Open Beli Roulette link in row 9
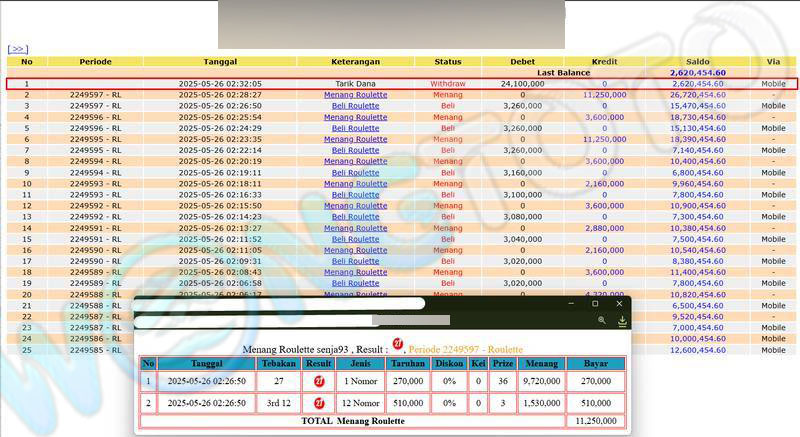This screenshot has height=437, width=800. click(x=355, y=172)
